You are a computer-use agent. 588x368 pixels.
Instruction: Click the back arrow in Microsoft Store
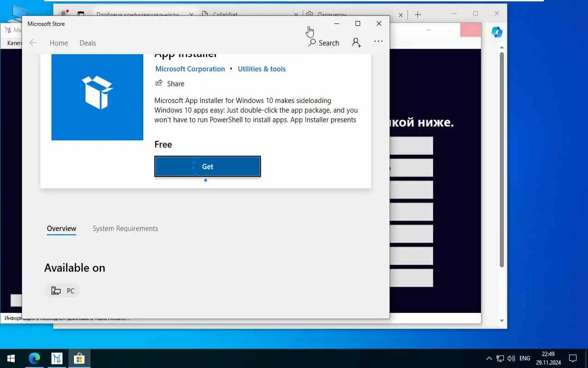tap(33, 43)
